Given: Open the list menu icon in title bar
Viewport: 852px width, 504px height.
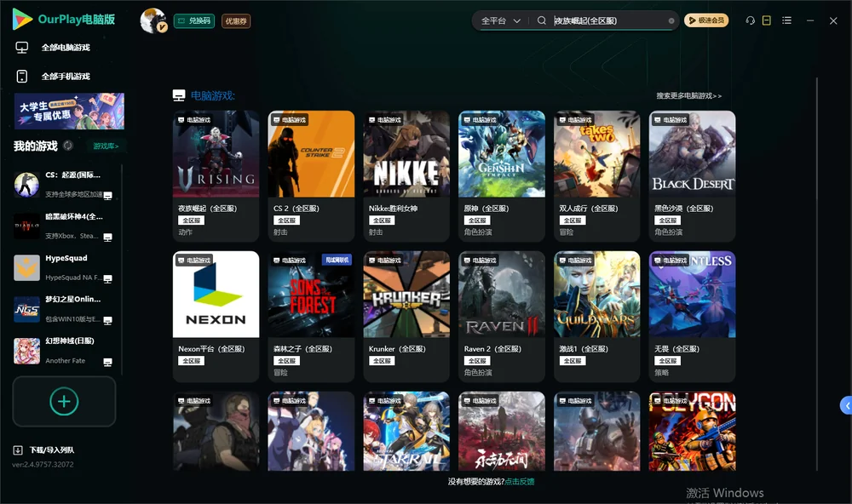Looking at the screenshot, I should 786,20.
